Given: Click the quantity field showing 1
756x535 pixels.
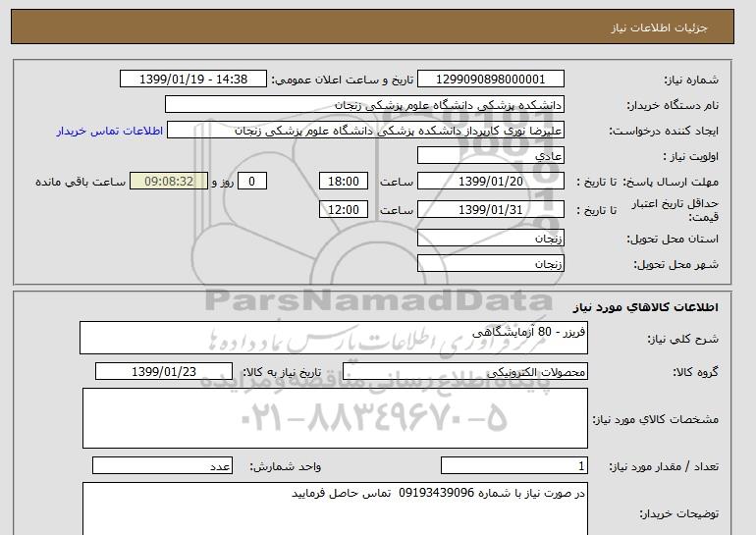Looking at the screenshot, I should 513,466.
